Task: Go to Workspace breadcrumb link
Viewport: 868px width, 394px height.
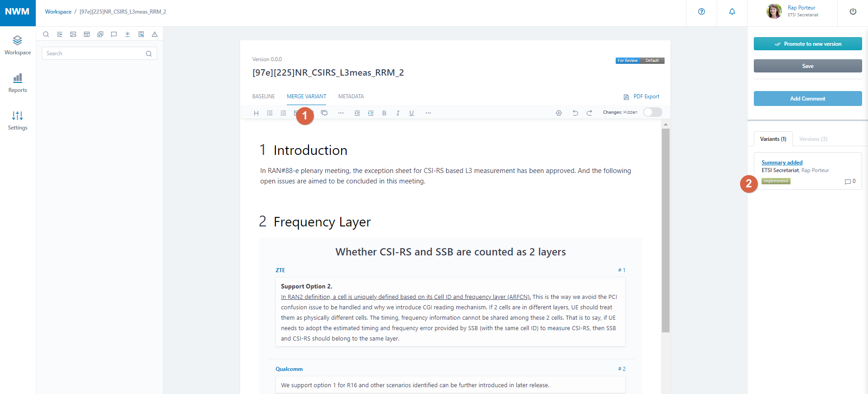Action: tap(58, 12)
